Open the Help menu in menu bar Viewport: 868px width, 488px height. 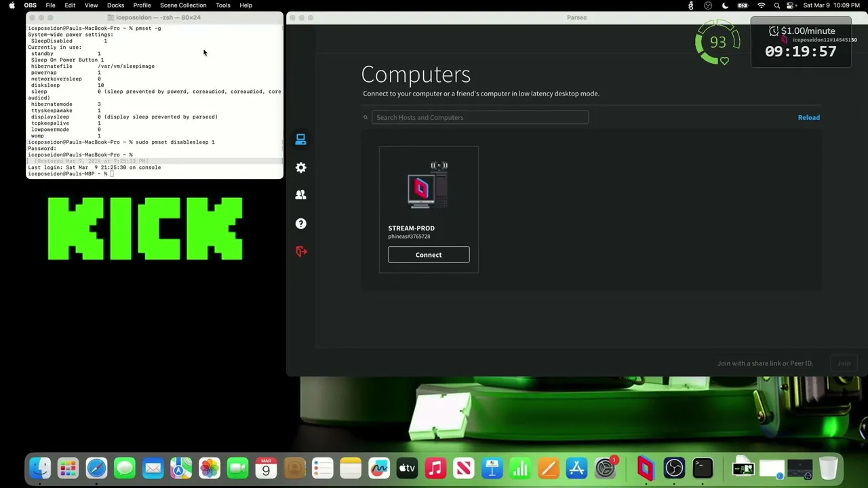click(x=245, y=5)
